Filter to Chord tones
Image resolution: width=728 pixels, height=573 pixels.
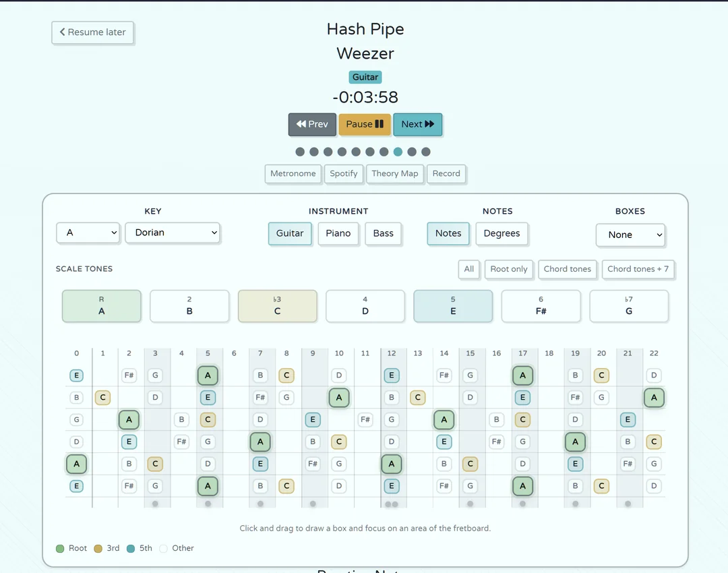pyautogui.click(x=568, y=270)
